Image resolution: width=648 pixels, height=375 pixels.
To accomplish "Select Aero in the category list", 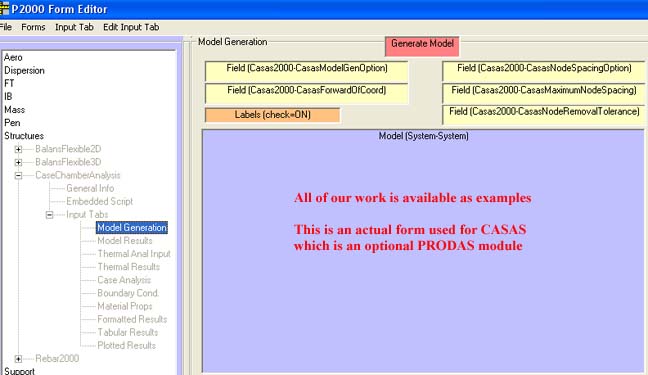I will tap(13, 57).
